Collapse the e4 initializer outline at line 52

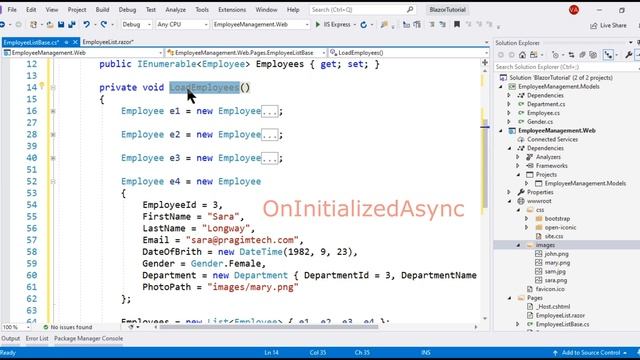(x=53, y=181)
